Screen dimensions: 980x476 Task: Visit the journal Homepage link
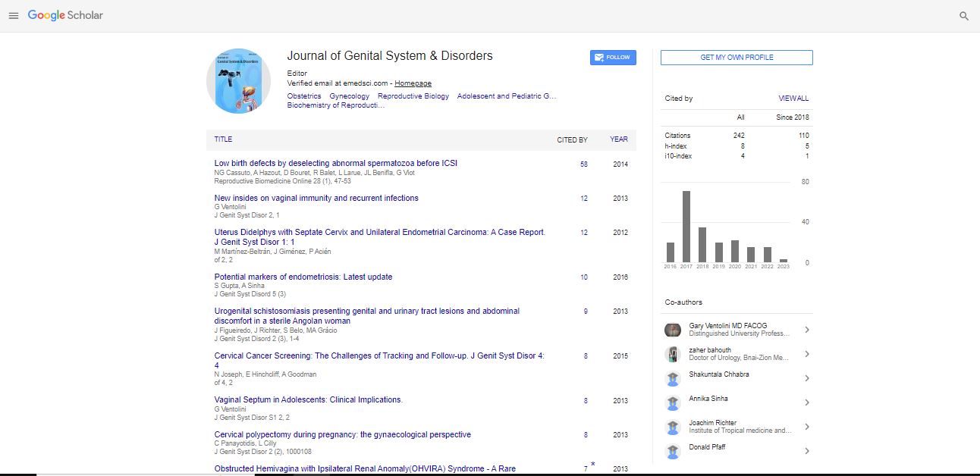413,83
